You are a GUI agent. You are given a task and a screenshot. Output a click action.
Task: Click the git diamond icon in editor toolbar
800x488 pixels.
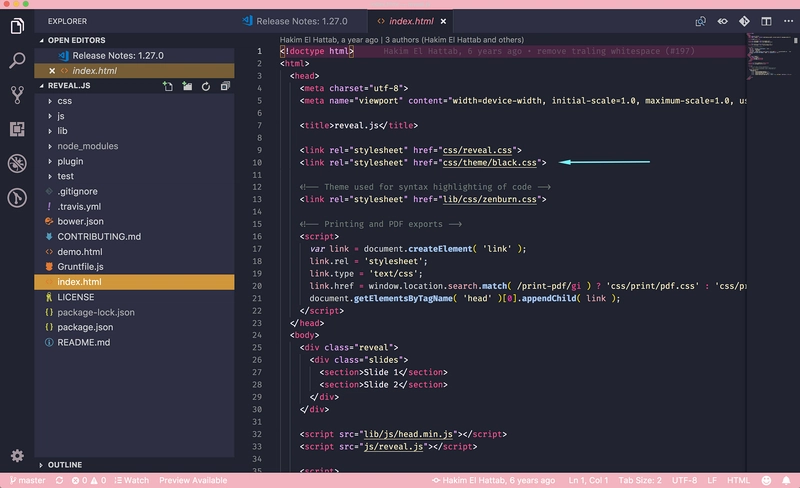pyautogui.click(x=744, y=21)
